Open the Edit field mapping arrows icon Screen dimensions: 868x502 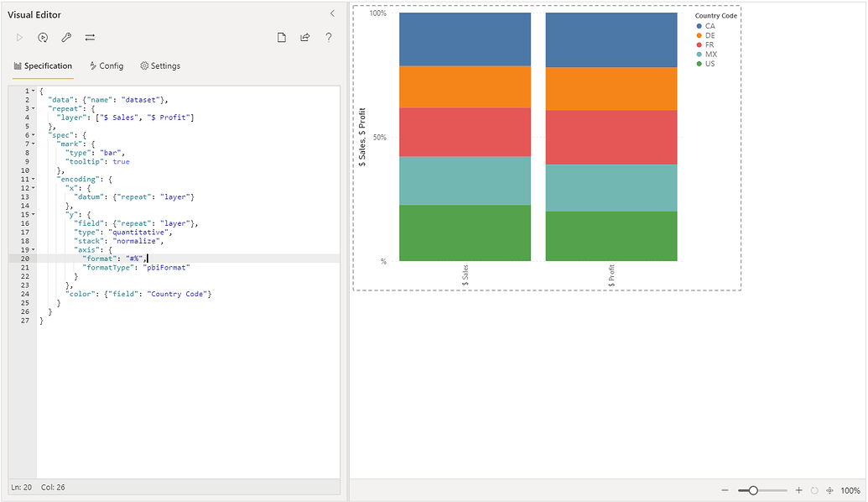(90, 38)
